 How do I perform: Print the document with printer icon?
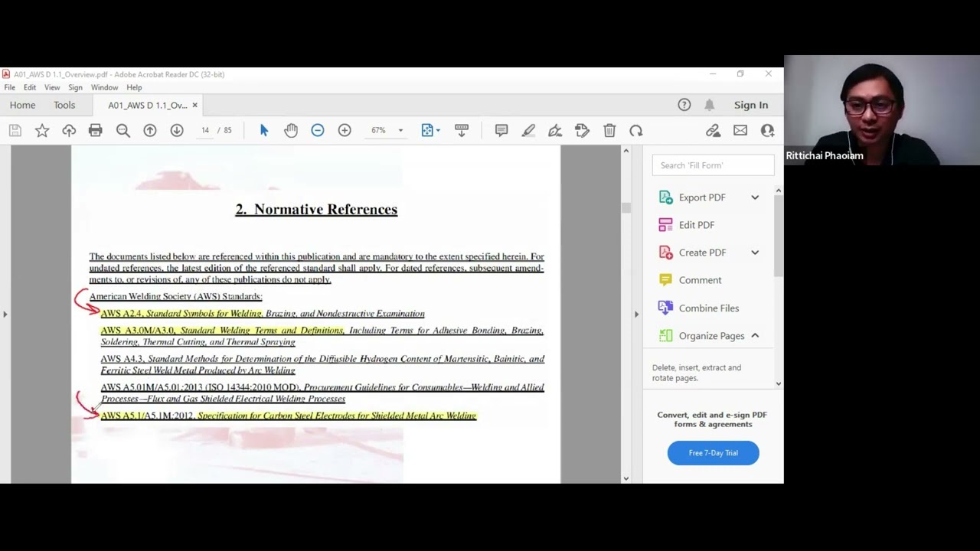[95, 131]
